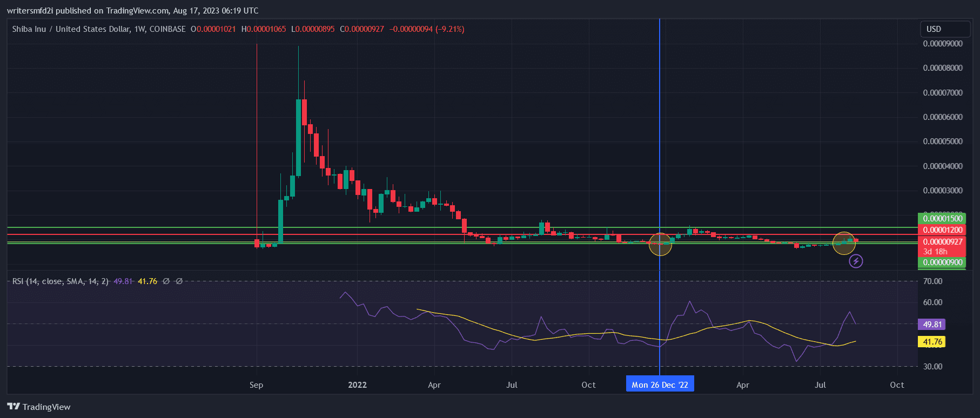Click the red 0.00001200 price level label
The image size is (980, 418).
pos(942,230)
